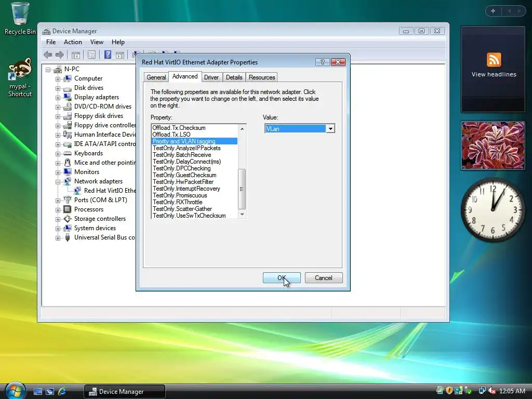Click the Processors category icon
This screenshot has width=532, height=399.
[68, 209]
